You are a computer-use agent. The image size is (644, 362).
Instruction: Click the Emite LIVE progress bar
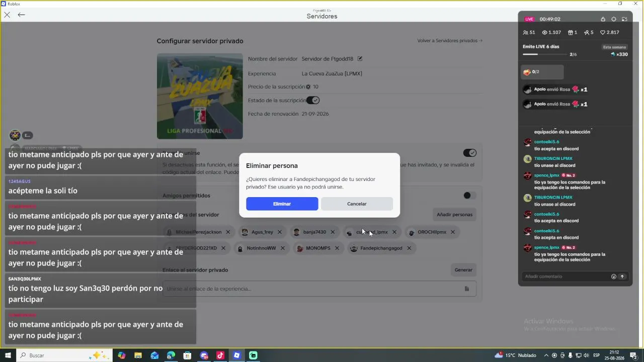point(545,54)
